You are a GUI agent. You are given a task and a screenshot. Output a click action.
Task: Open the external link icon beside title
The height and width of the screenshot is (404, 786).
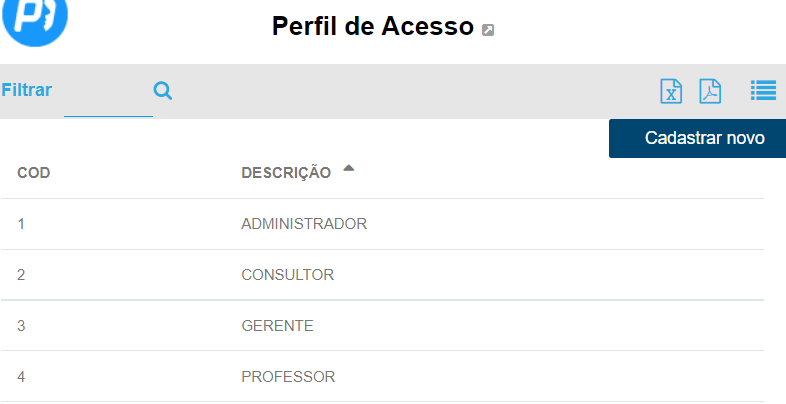[488, 30]
